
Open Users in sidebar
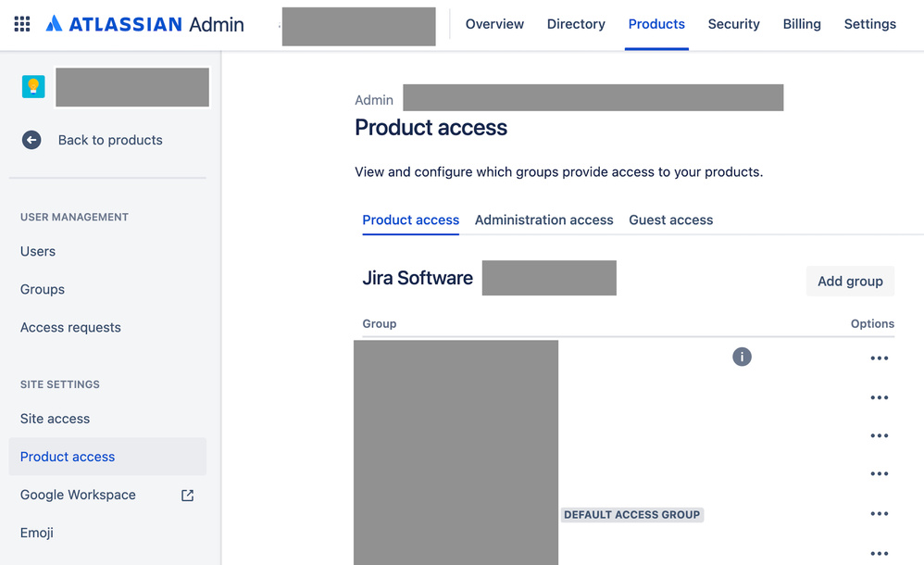[x=38, y=251]
